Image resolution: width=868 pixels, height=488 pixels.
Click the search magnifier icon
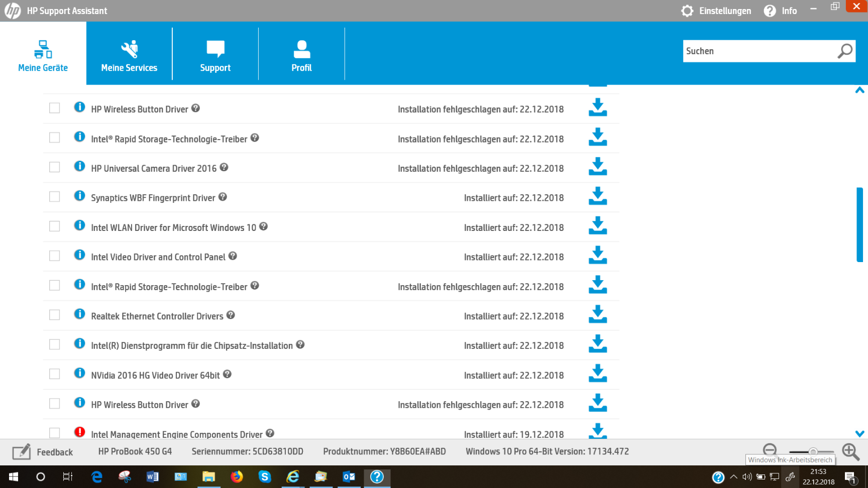click(x=845, y=51)
